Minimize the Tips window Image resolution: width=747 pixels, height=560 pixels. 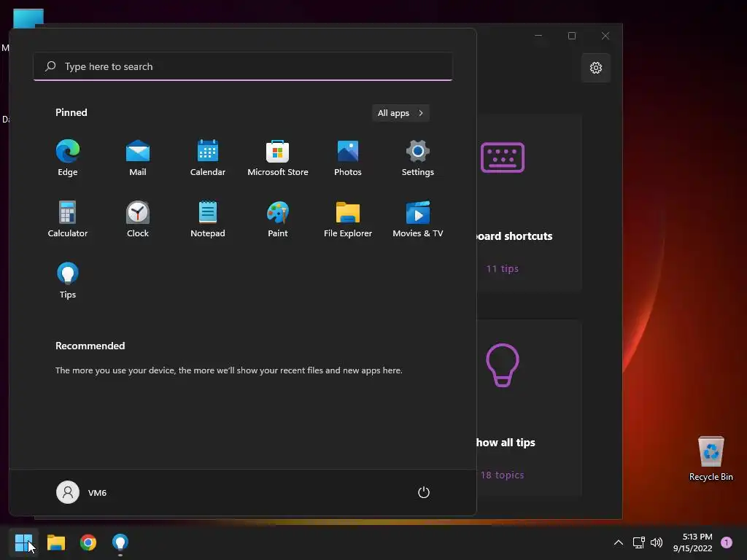pyautogui.click(x=538, y=36)
